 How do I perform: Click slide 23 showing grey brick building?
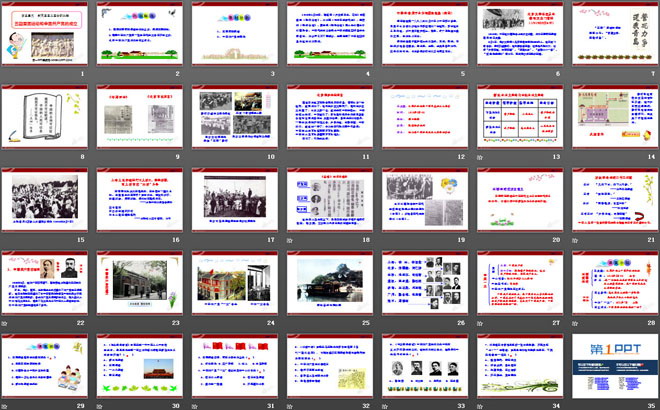[140, 285]
